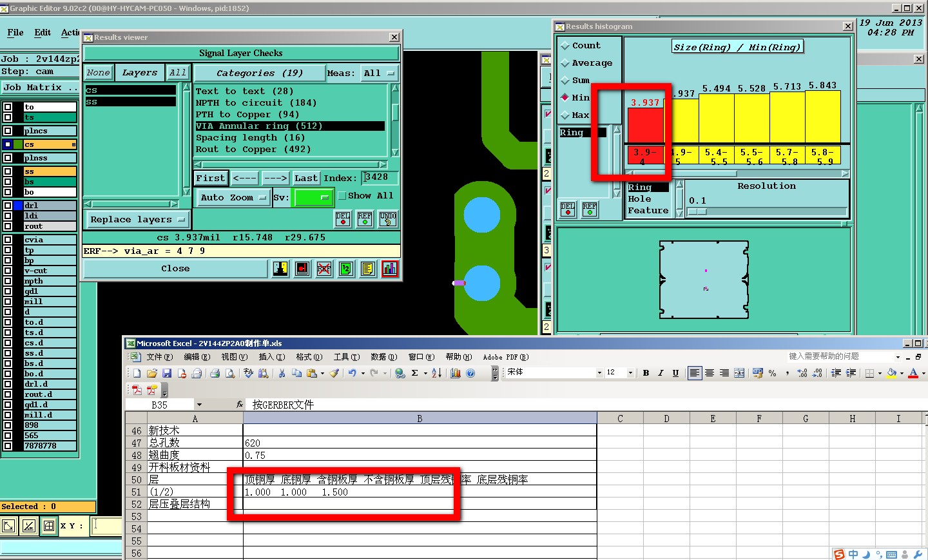Select the Count radio option
The height and width of the screenshot is (560, 928).
565,46
